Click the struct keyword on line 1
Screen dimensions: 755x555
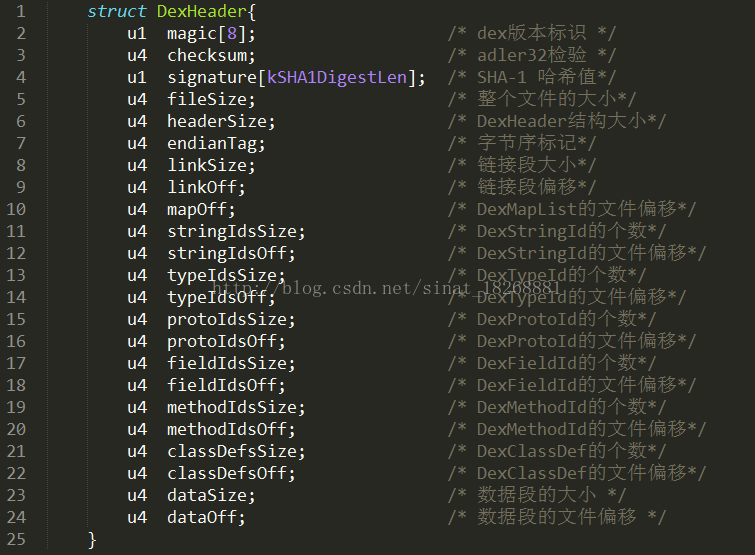117,12
